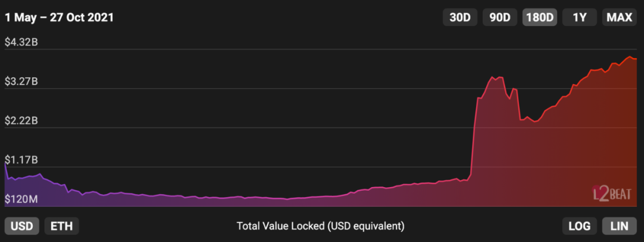Select LIN linear scale
The image size is (644, 242).
[x=620, y=226]
